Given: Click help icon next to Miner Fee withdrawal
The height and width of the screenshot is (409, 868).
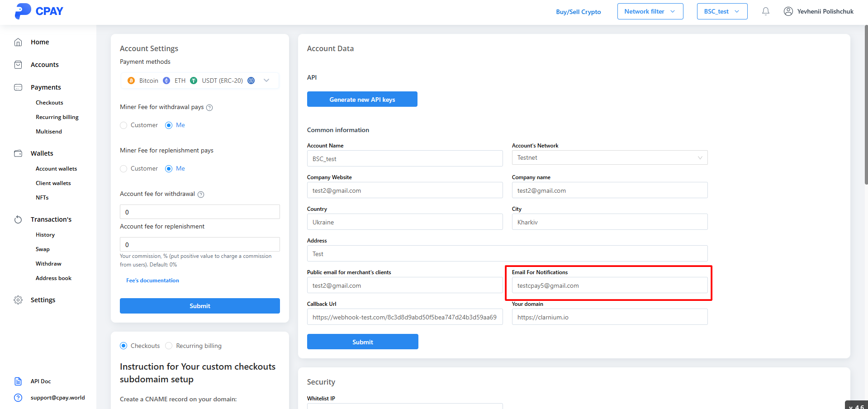Looking at the screenshot, I should coord(209,108).
